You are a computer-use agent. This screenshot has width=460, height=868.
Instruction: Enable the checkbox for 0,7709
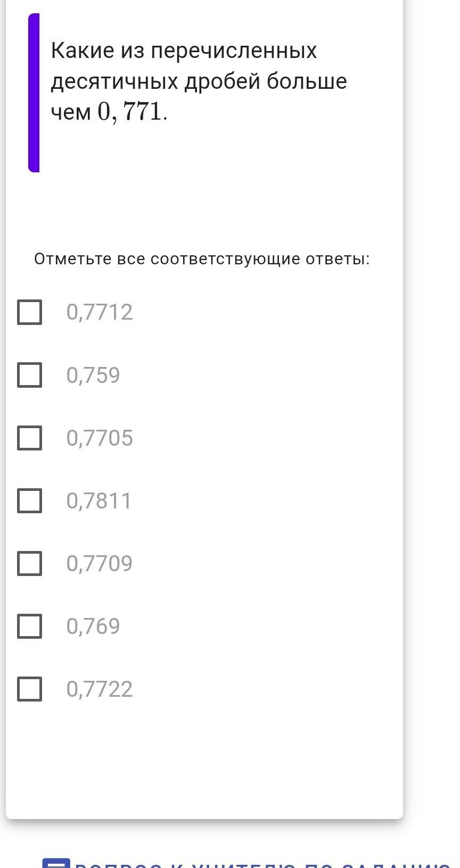(x=30, y=563)
